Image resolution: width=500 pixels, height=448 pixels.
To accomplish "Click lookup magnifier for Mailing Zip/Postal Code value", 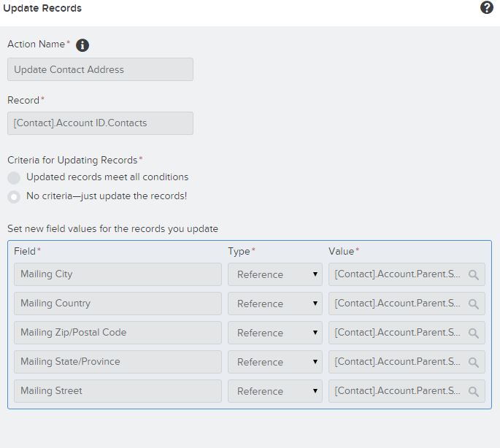I will pyautogui.click(x=474, y=333).
